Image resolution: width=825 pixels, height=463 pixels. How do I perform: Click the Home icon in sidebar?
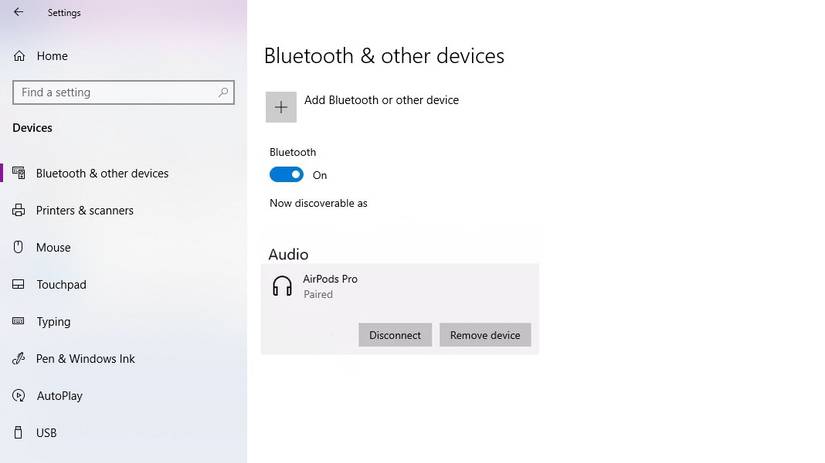19,56
